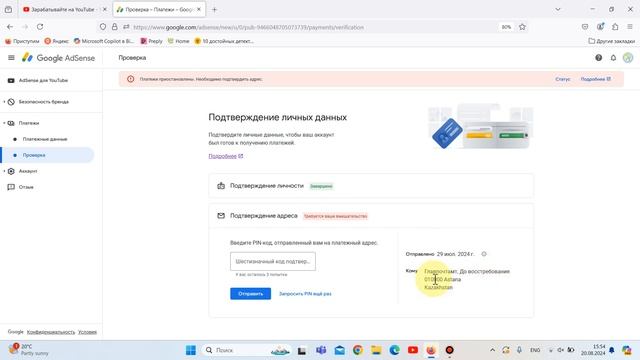Open the Home bookmark
Image resolution: width=640 pixels, height=360 pixels.
(x=178, y=41)
